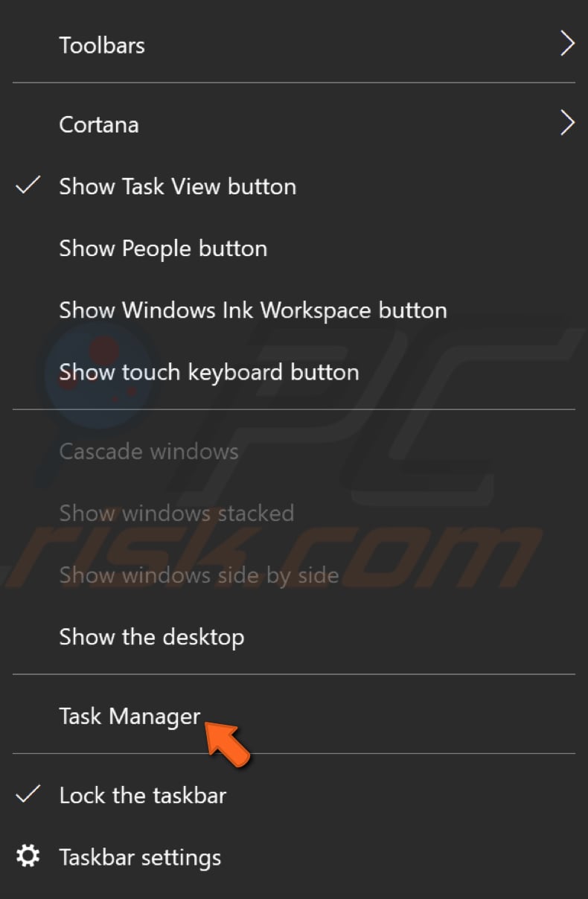This screenshot has width=588, height=899.
Task: Click Show the desktop
Action: point(152,637)
